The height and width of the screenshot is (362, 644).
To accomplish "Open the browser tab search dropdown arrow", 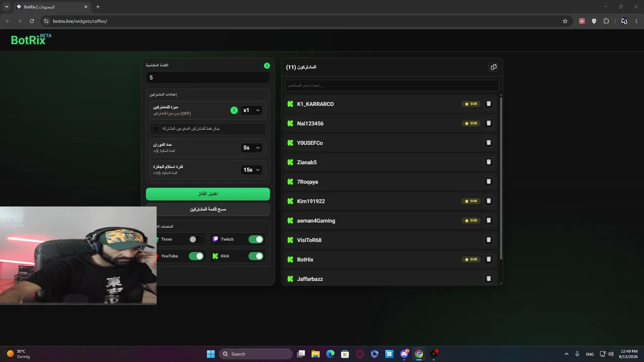I will (7, 7).
